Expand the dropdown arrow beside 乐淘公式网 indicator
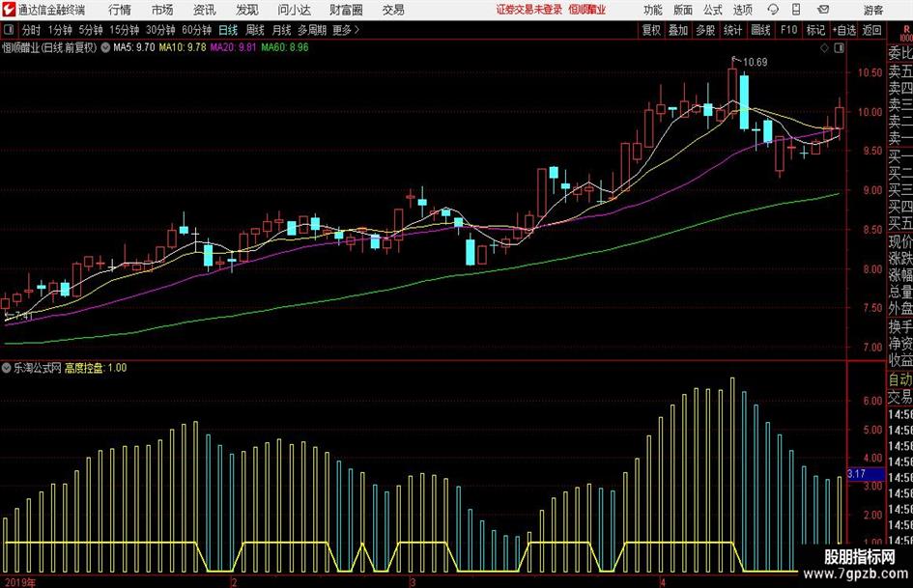 coord(7,368)
